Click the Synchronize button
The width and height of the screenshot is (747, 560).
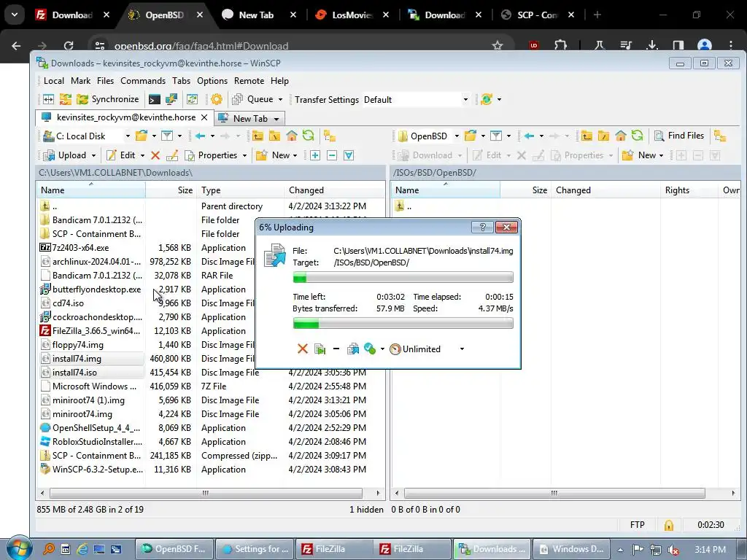coord(108,99)
